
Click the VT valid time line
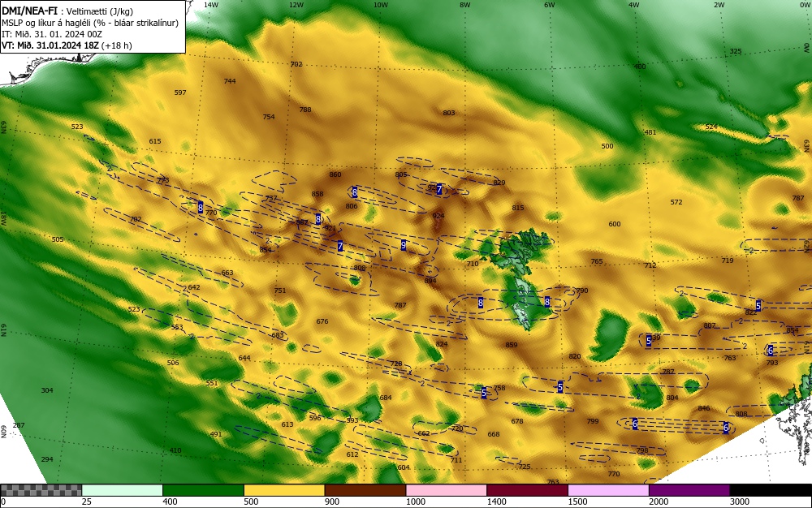point(67,45)
